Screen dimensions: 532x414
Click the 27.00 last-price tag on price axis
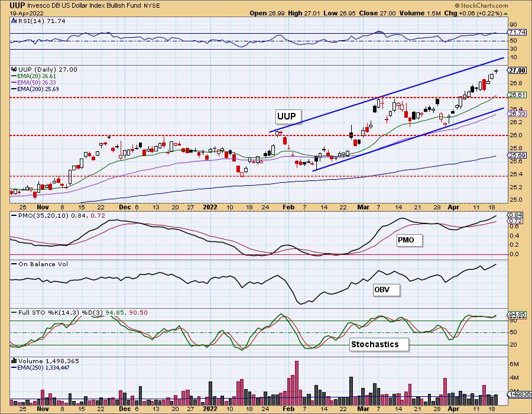[517, 70]
